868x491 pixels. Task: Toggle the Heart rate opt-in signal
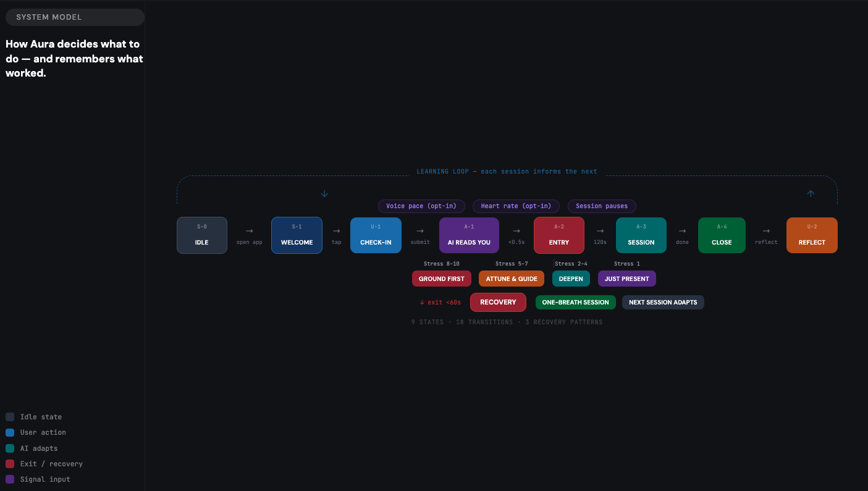click(x=516, y=206)
